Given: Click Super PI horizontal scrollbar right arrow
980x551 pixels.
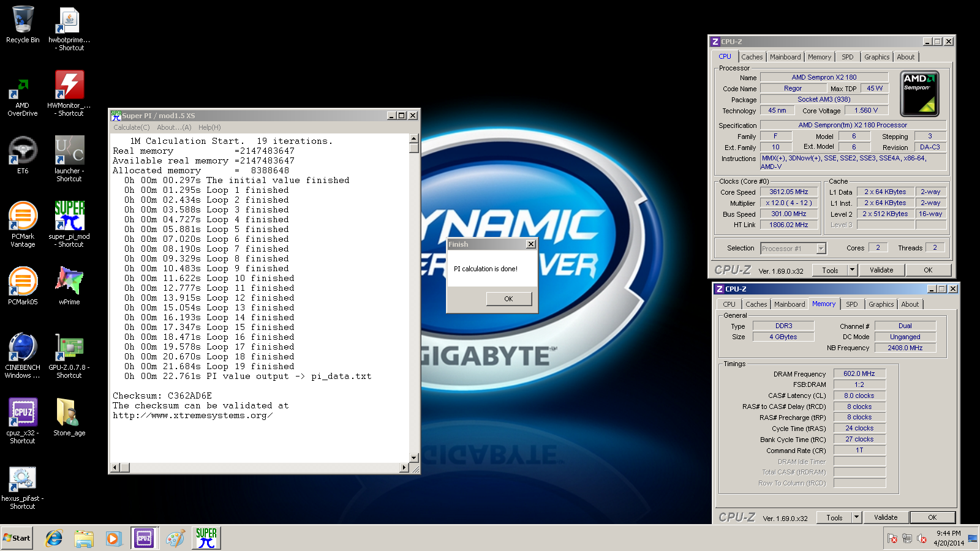Looking at the screenshot, I should click(404, 468).
